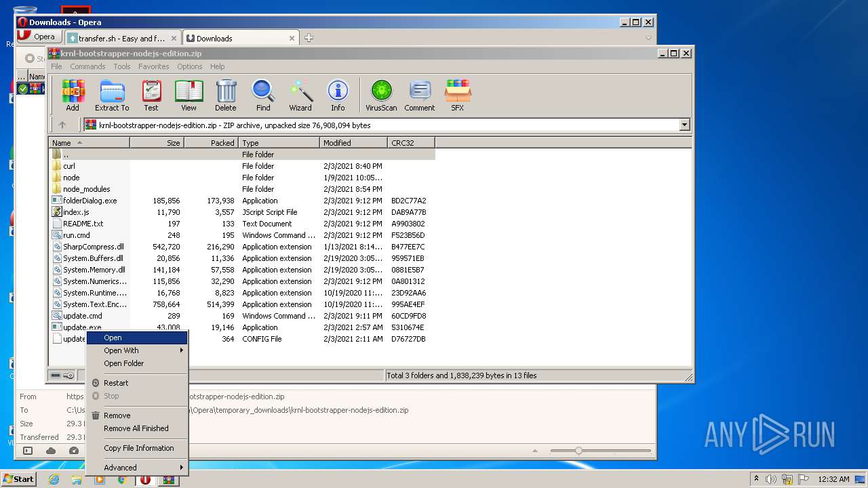Viewport: 868px width, 488px height.
Task: Show archive Info icon
Action: point(338,95)
